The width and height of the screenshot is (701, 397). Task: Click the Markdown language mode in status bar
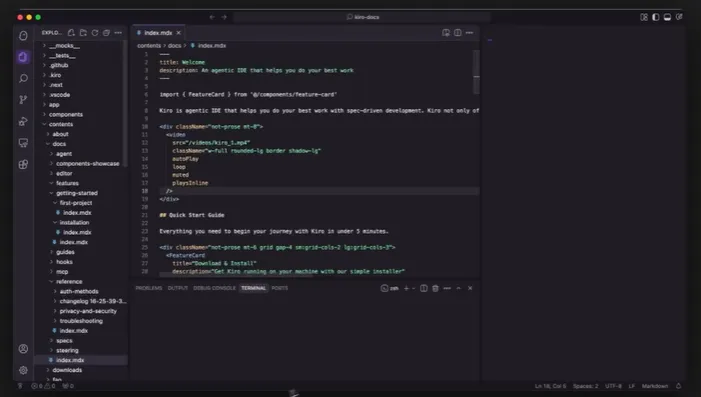click(655, 386)
